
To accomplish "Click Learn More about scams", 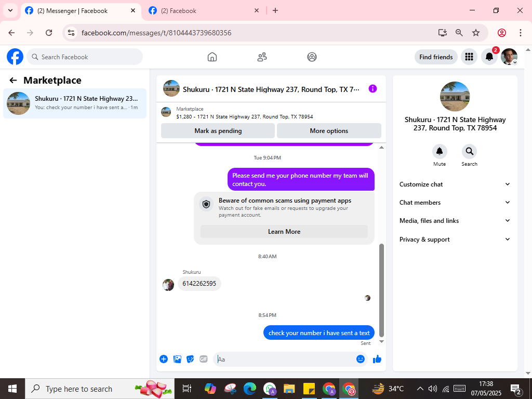I will pos(284,231).
